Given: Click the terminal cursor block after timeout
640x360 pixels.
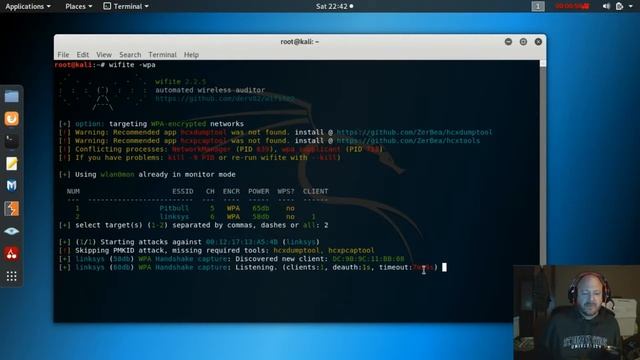Looking at the screenshot, I should (x=444, y=267).
